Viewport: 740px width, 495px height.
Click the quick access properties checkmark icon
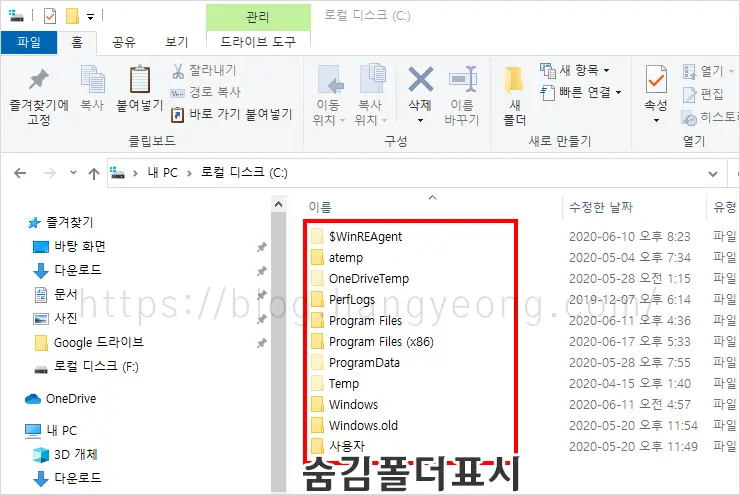coord(50,16)
